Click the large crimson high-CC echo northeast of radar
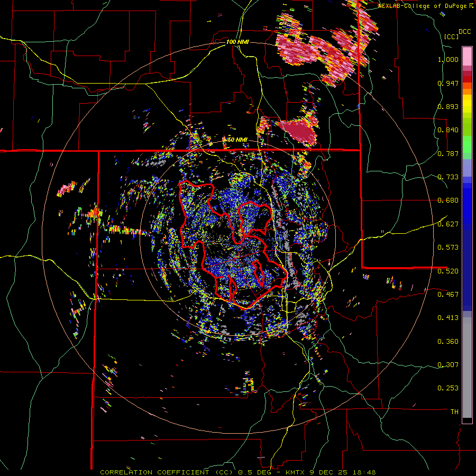Viewport: 476px width, 476px height. pos(299,131)
